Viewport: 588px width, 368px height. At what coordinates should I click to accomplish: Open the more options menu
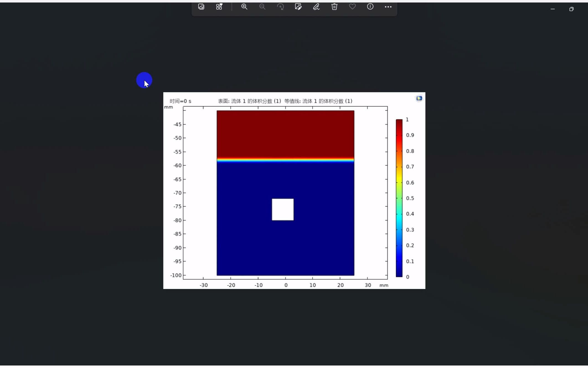tap(388, 7)
